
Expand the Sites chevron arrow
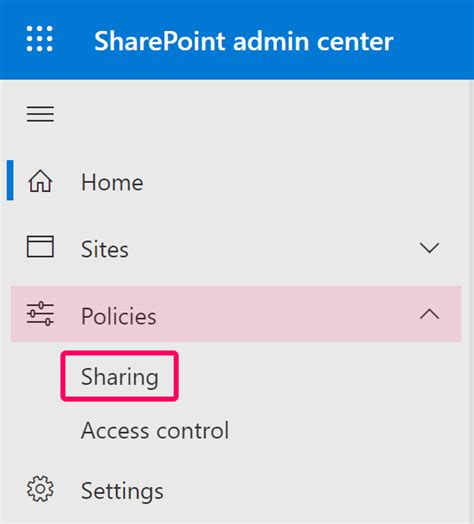point(429,248)
